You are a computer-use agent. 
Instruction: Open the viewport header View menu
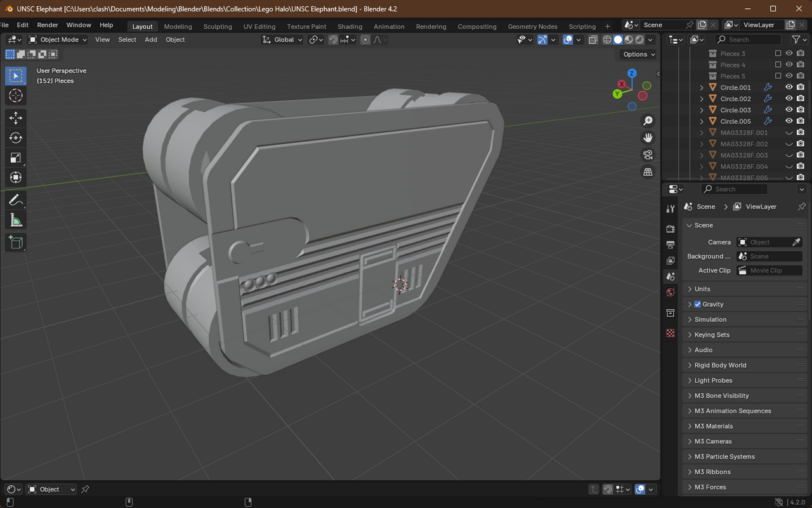point(102,39)
